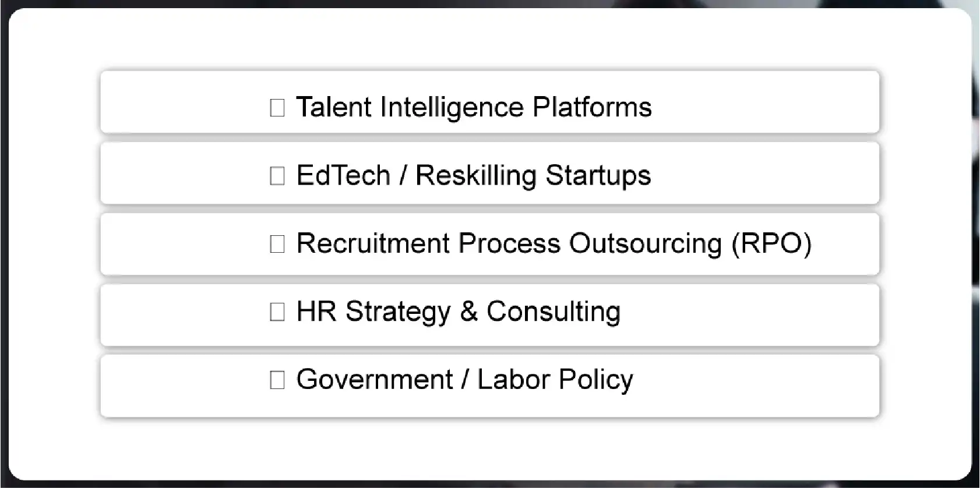The image size is (980, 488).
Task: Select the Government / Labor Policy checkbox
Action: click(x=277, y=380)
